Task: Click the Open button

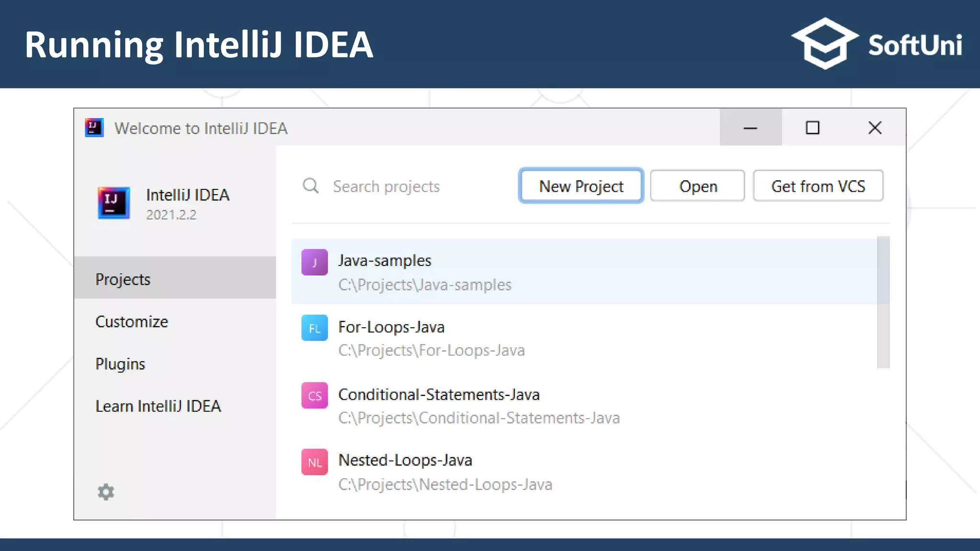Action: (697, 186)
